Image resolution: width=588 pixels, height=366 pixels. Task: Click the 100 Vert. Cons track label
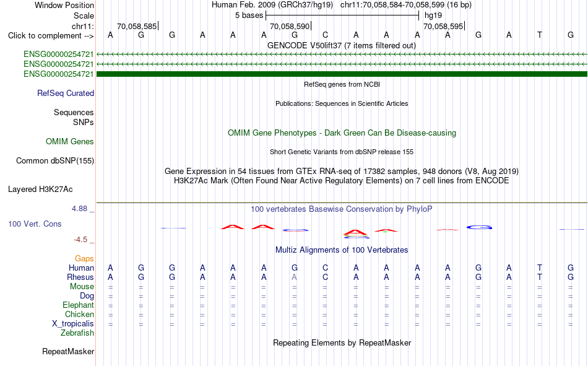[x=35, y=224]
